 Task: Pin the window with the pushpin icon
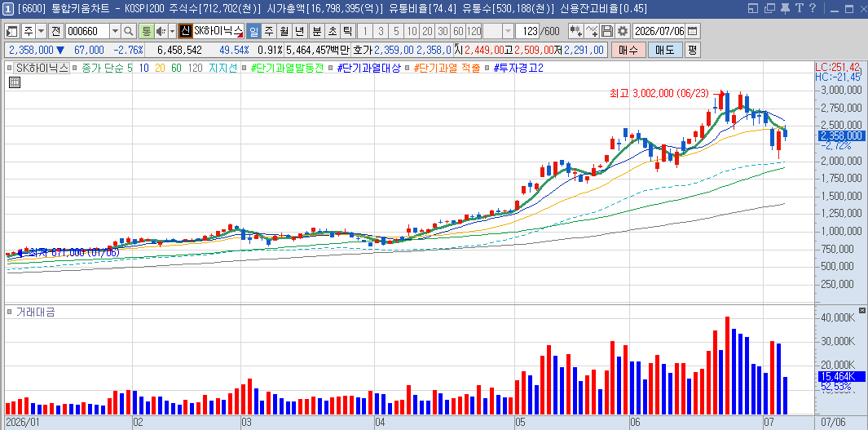pos(784,8)
